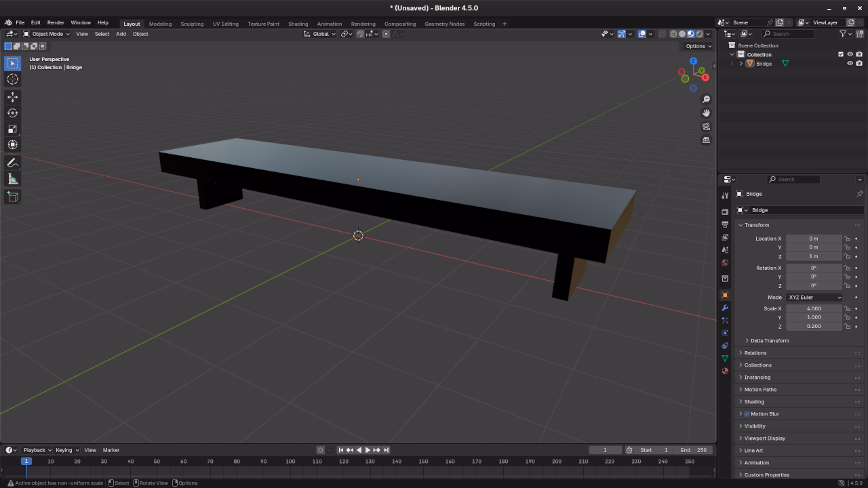Screen dimensions: 868x488
Task: Open the Tool properties tab
Action: tap(725, 196)
